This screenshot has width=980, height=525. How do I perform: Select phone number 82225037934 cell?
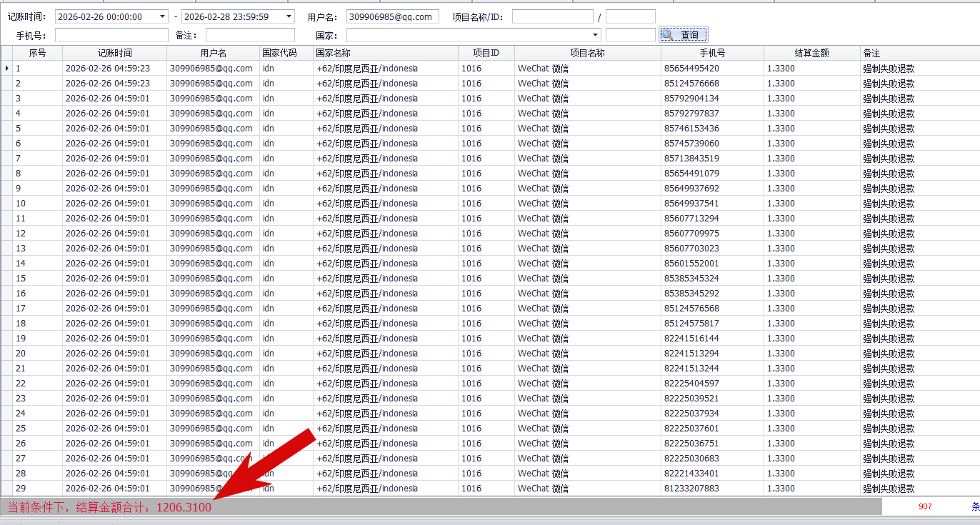pyautogui.click(x=712, y=414)
